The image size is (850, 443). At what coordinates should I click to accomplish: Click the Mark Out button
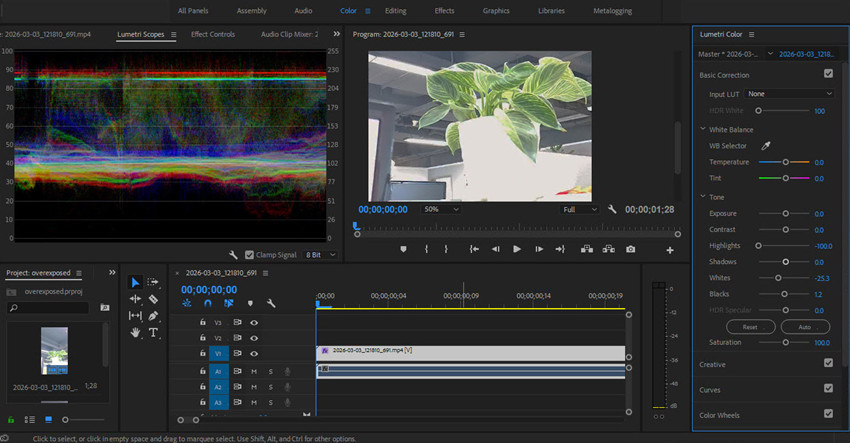pos(446,249)
